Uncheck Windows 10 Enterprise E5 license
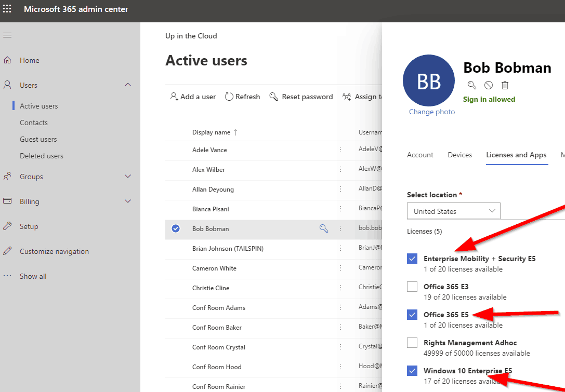 pyautogui.click(x=412, y=370)
